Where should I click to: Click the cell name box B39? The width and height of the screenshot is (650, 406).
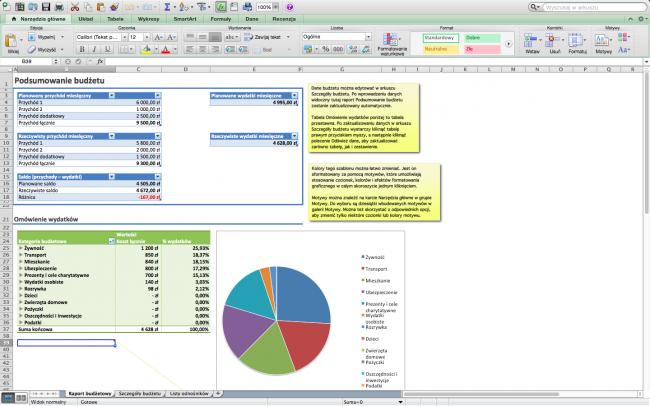pos(27,61)
